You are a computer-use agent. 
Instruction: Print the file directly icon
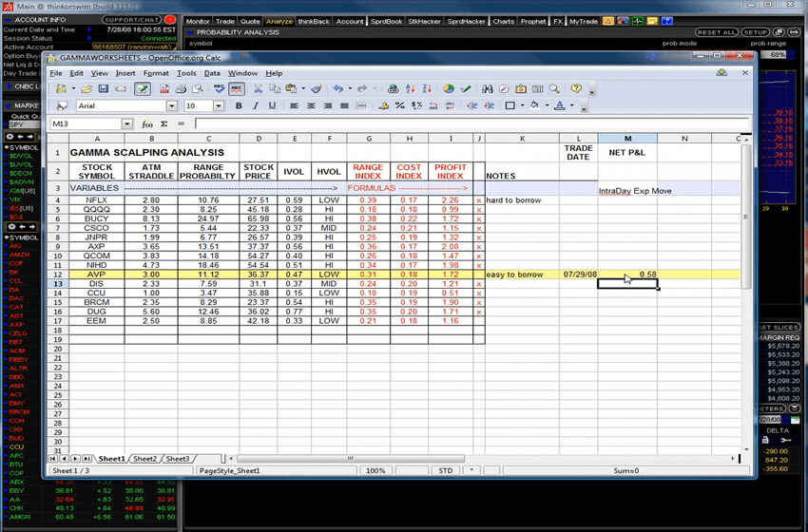[181, 88]
